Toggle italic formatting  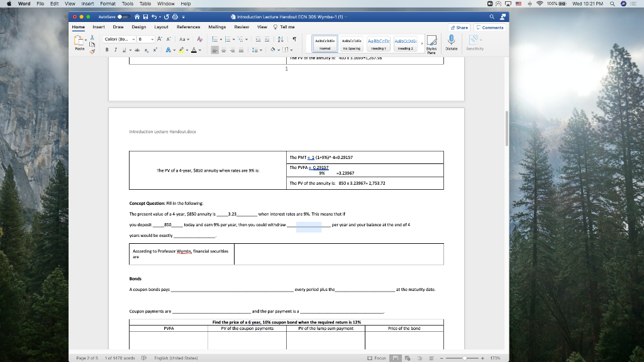click(116, 50)
